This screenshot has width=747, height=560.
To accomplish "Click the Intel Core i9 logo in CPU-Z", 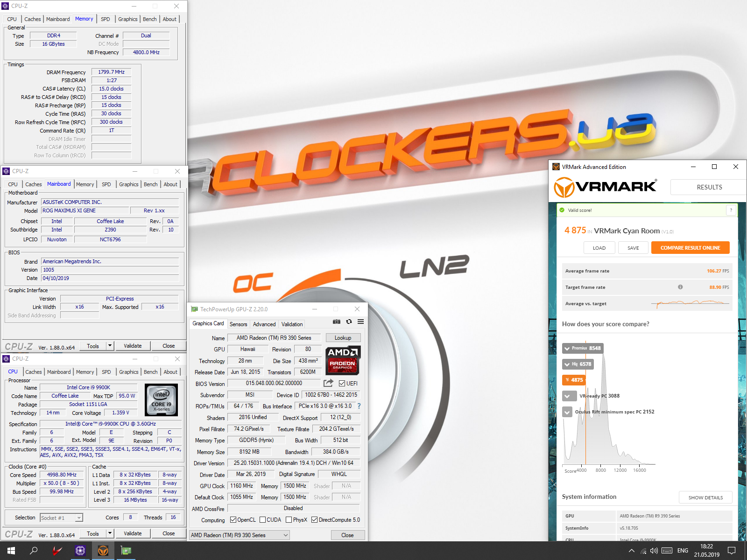I will [x=162, y=400].
